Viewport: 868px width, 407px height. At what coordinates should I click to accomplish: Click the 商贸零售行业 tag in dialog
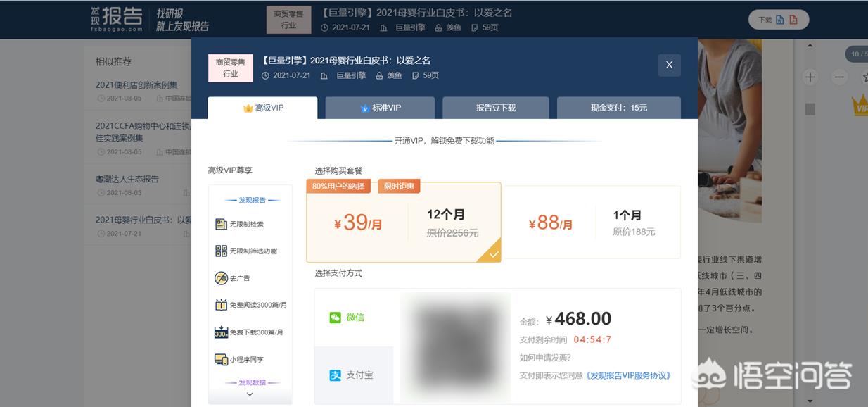tap(231, 68)
